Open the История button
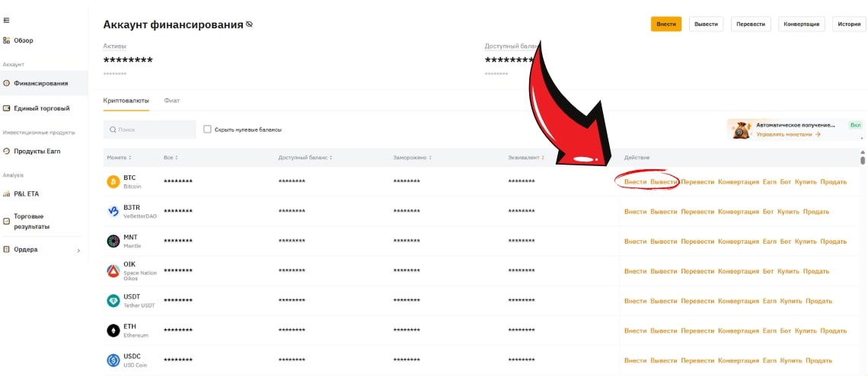 (x=849, y=24)
